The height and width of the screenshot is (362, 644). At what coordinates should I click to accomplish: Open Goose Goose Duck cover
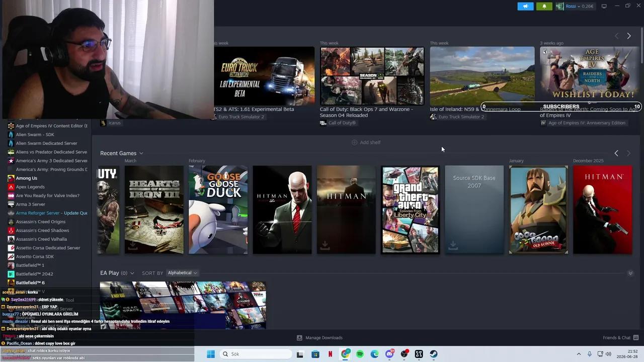(218, 210)
